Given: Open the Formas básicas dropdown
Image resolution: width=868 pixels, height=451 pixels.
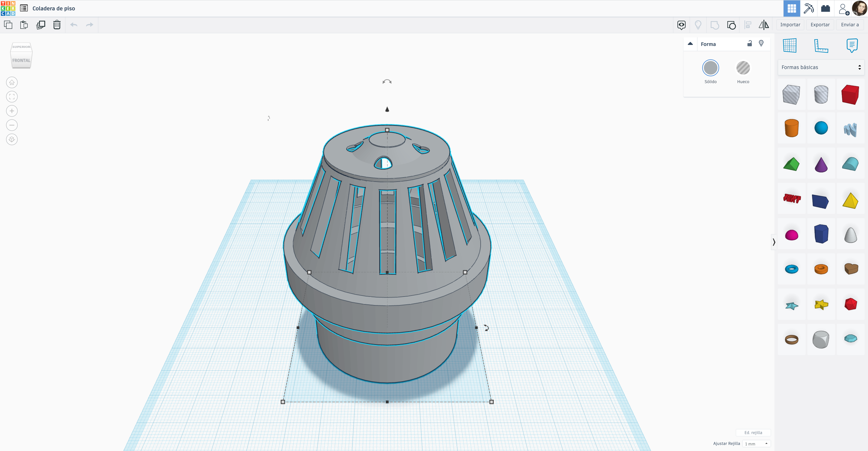Looking at the screenshot, I should [x=821, y=67].
